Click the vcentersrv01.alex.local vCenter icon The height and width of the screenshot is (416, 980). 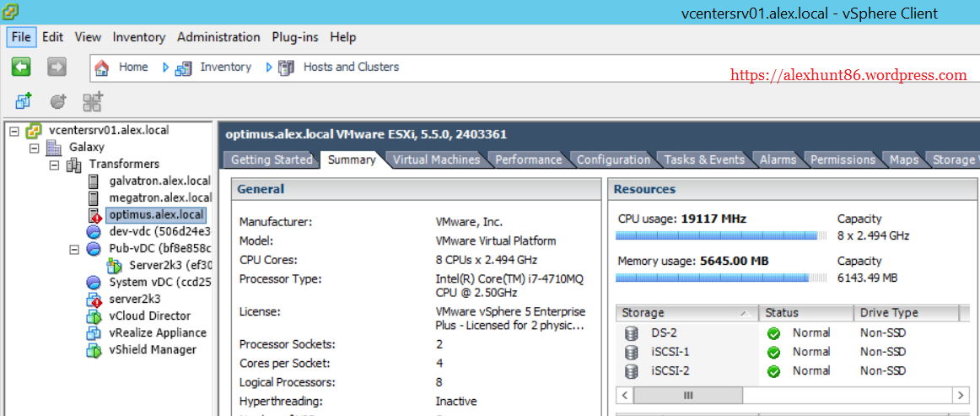tap(34, 131)
